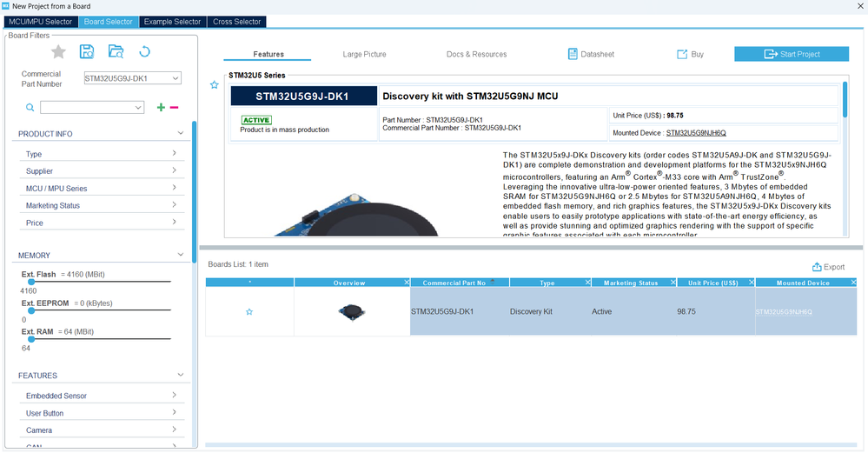Favorite the STM32U5G9J-DK1 board in details panel
The image size is (868, 453).
(215, 84)
